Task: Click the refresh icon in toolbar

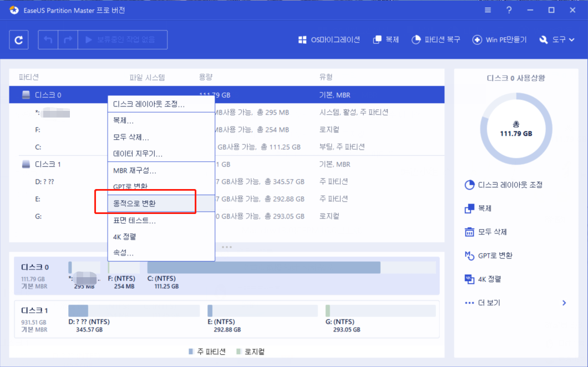Action: click(x=18, y=39)
